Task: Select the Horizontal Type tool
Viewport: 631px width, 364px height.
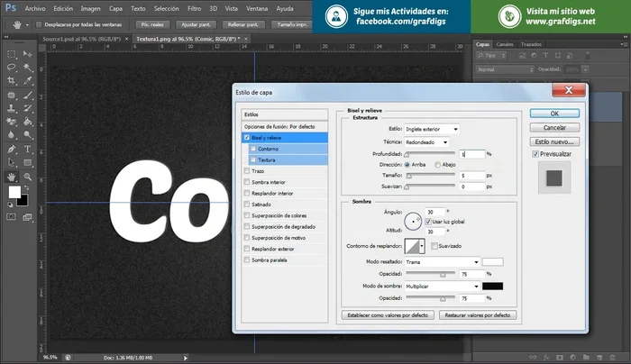Action: (29, 149)
